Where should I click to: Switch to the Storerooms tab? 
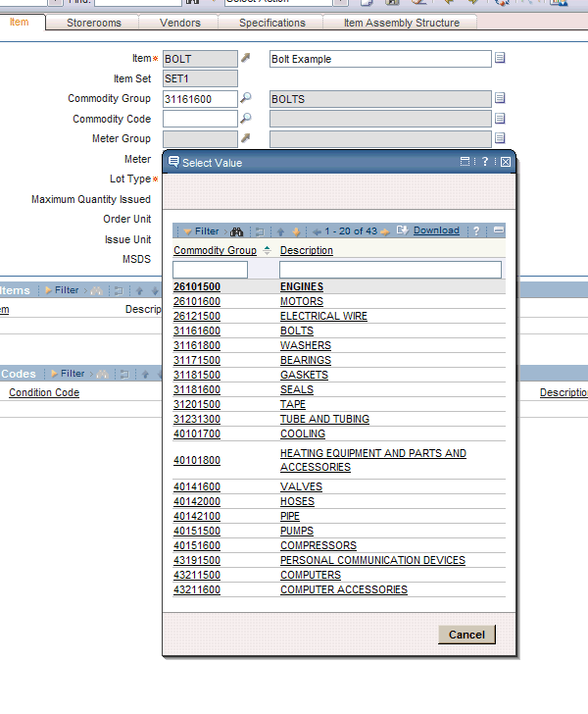(94, 23)
